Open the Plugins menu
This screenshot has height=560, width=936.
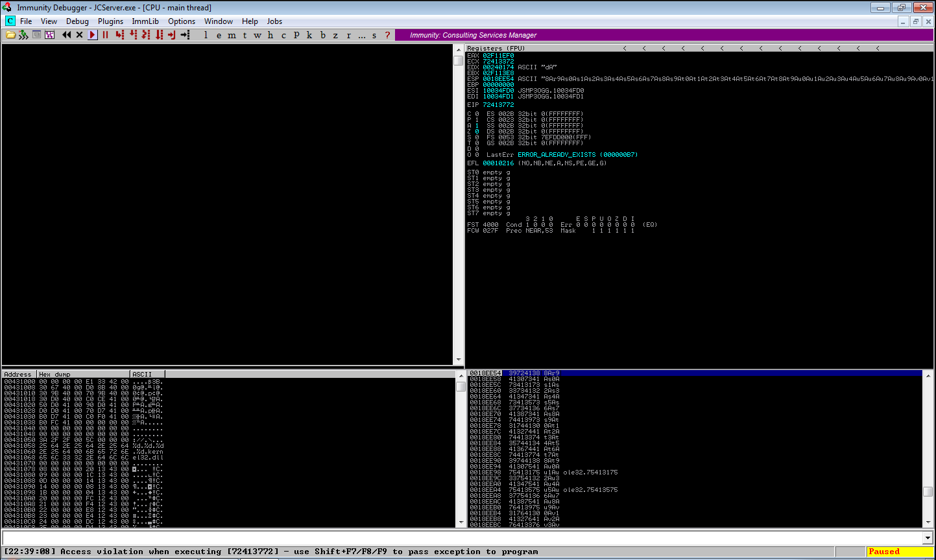[x=110, y=21]
